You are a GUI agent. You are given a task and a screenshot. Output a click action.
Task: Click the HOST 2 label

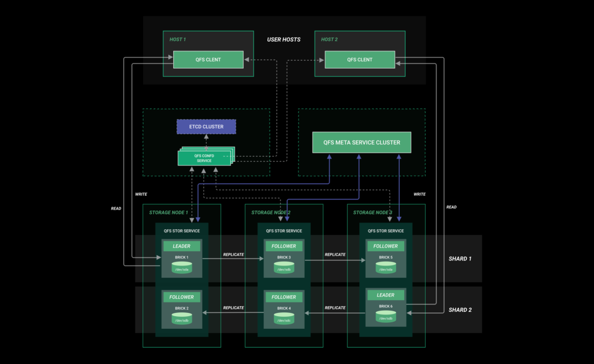[329, 40]
